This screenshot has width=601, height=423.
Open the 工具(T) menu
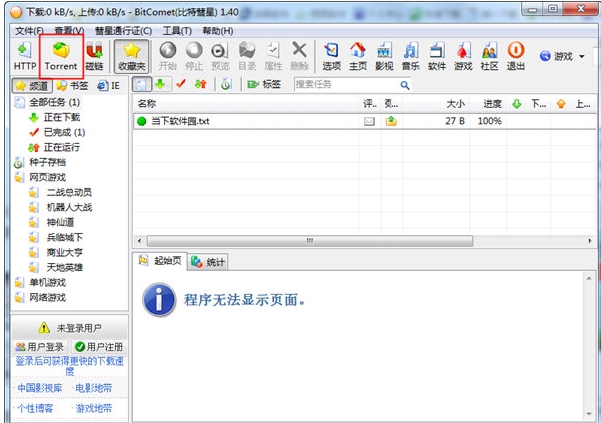click(177, 31)
